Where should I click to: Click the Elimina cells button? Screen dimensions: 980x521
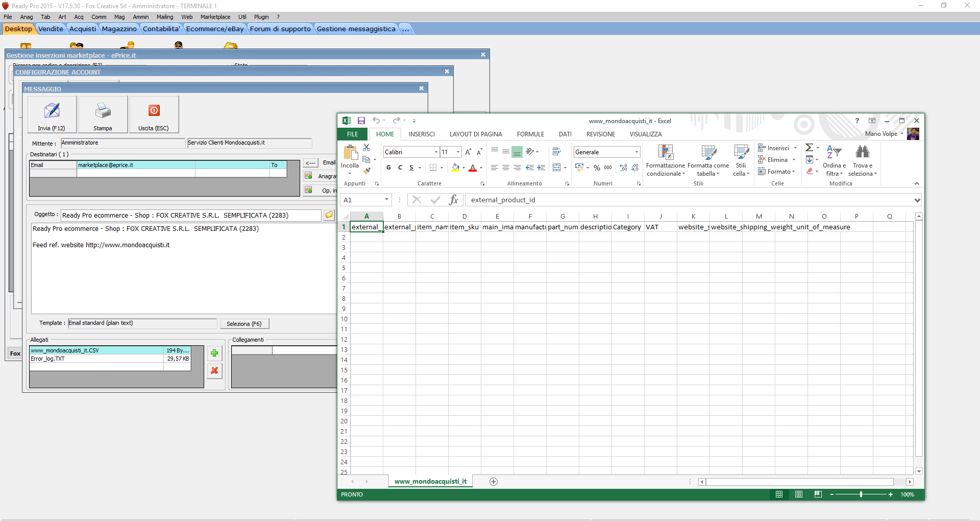(776, 160)
